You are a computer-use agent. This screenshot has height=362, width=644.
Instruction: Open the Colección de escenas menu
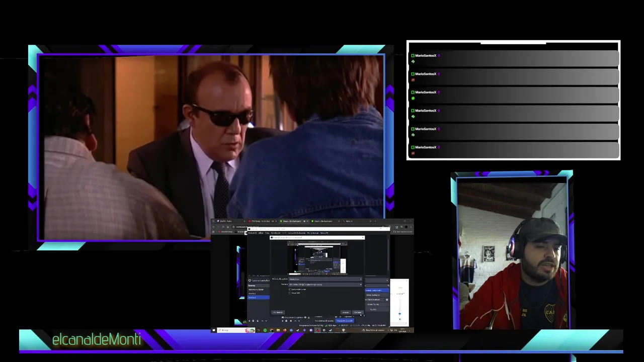(297, 233)
